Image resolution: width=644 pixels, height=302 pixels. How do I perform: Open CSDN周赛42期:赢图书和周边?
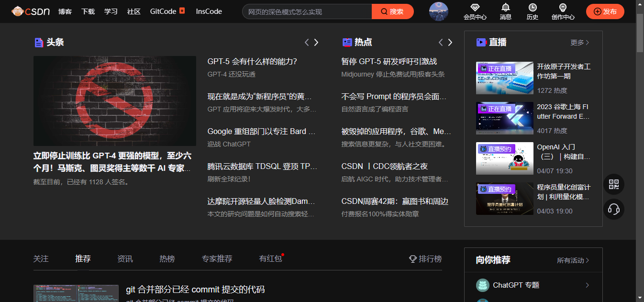395,201
